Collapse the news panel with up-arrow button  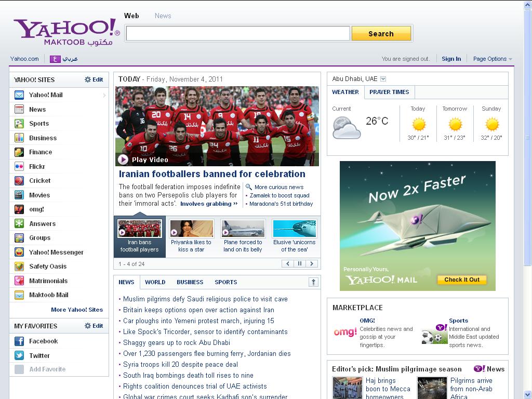[x=313, y=282]
